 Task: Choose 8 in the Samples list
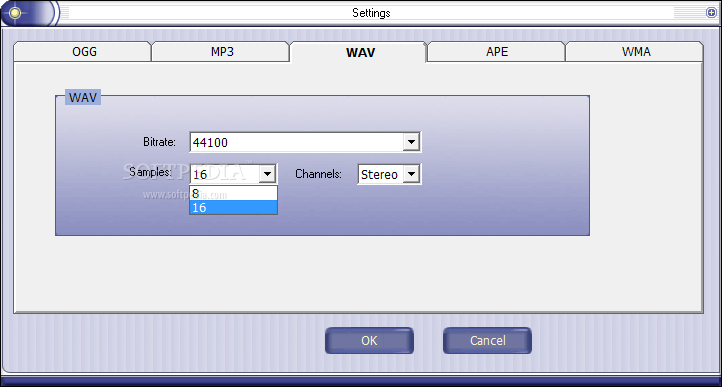[x=233, y=194]
